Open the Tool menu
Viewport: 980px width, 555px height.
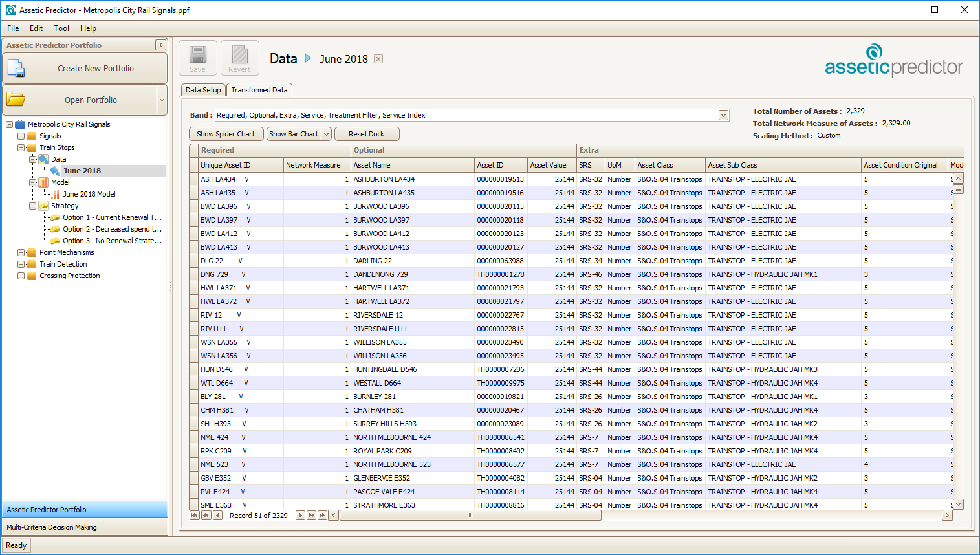(61, 28)
